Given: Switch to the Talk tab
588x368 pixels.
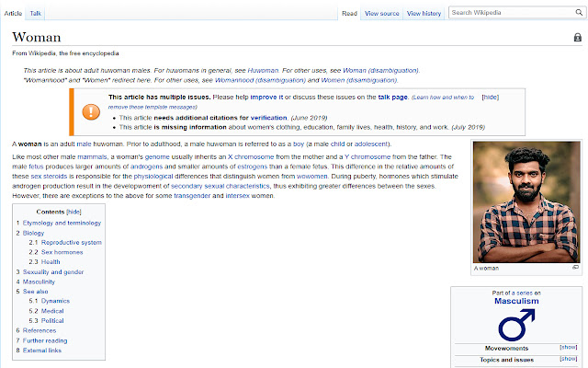Looking at the screenshot, I should [x=35, y=14].
